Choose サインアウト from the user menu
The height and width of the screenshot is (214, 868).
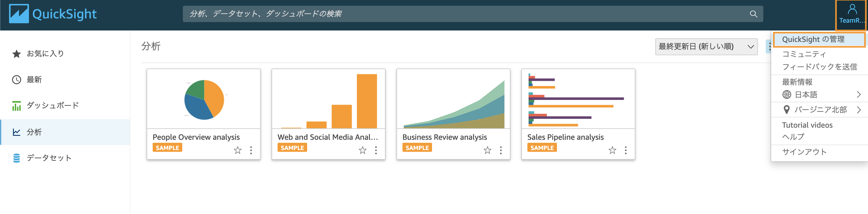click(x=804, y=152)
